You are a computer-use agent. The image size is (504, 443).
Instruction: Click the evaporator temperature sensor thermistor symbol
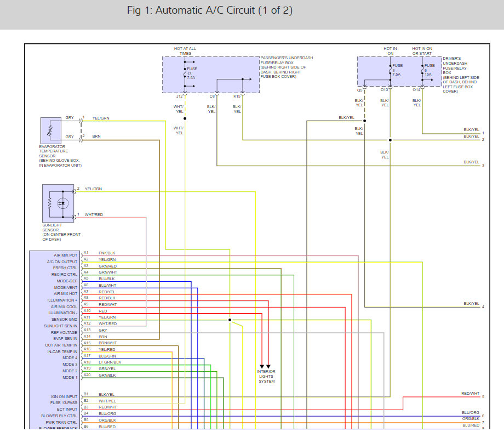[x=50, y=130]
